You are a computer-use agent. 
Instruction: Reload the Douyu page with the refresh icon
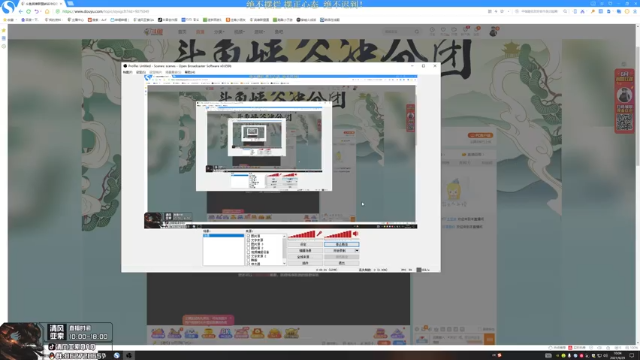(x=29, y=11)
